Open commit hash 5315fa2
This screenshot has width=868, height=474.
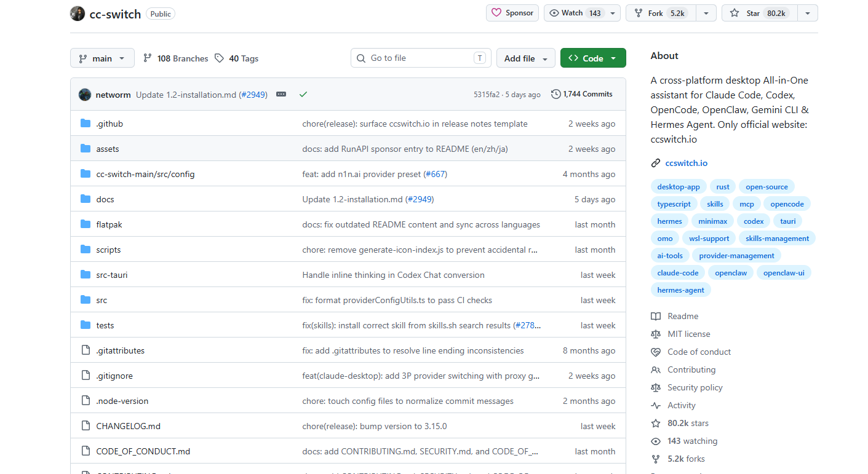click(x=487, y=95)
